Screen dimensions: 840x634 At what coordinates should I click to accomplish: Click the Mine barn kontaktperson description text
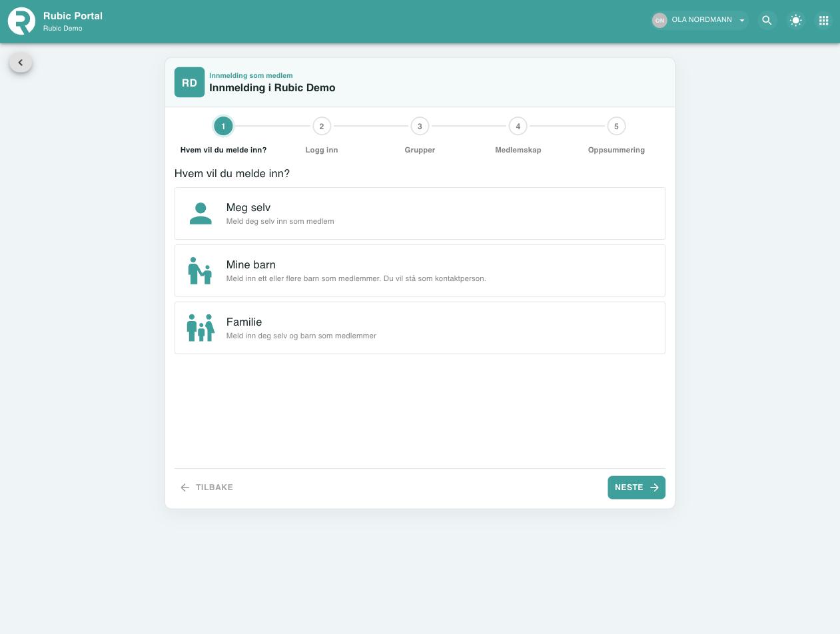pos(356,278)
